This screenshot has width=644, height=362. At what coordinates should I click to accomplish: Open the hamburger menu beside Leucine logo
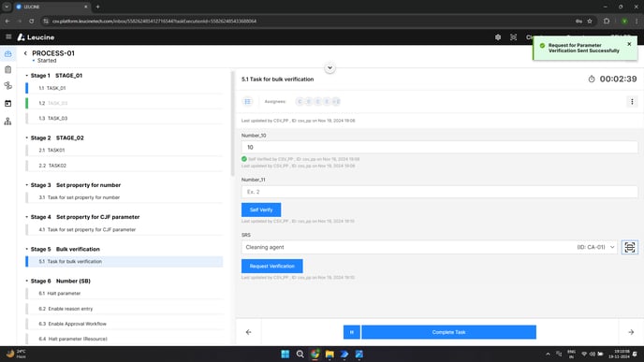8,36
